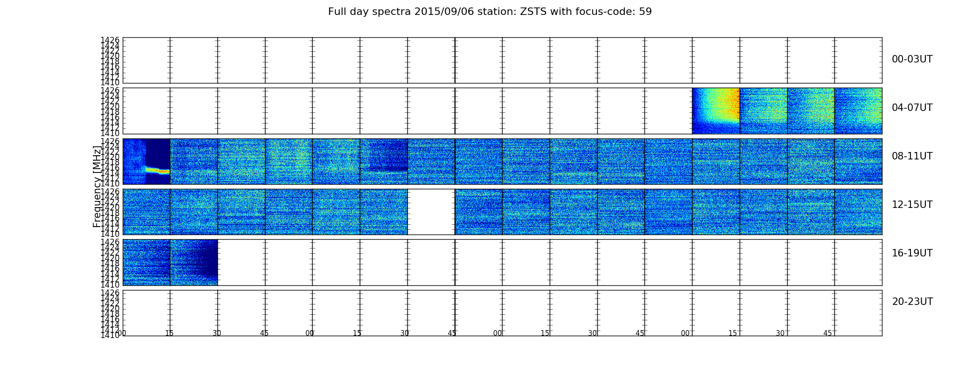Click the 16-19UT row label
This screenshot has height=373, width=980.
pyautogui.click(x=912, y=253)
